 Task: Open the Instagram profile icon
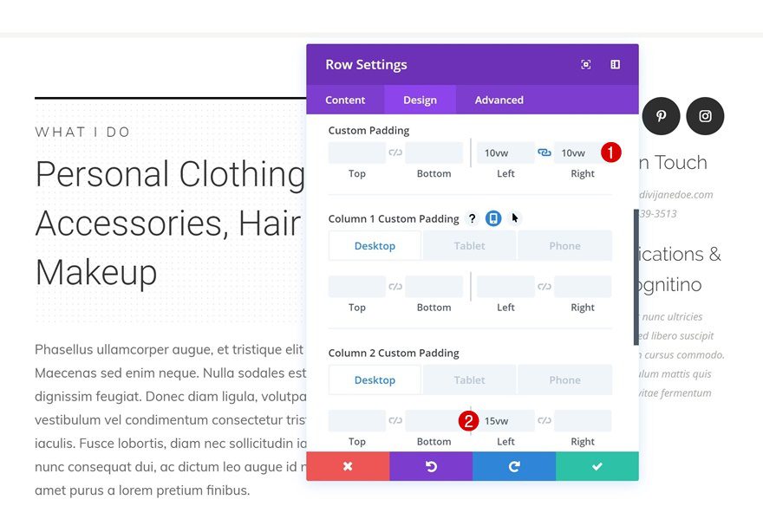705,116
